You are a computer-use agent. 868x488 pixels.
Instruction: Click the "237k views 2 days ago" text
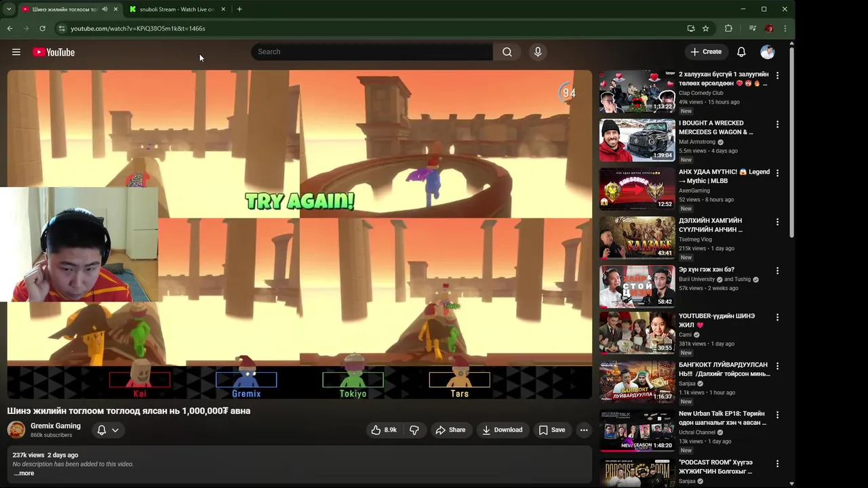[x=45, y=455]
